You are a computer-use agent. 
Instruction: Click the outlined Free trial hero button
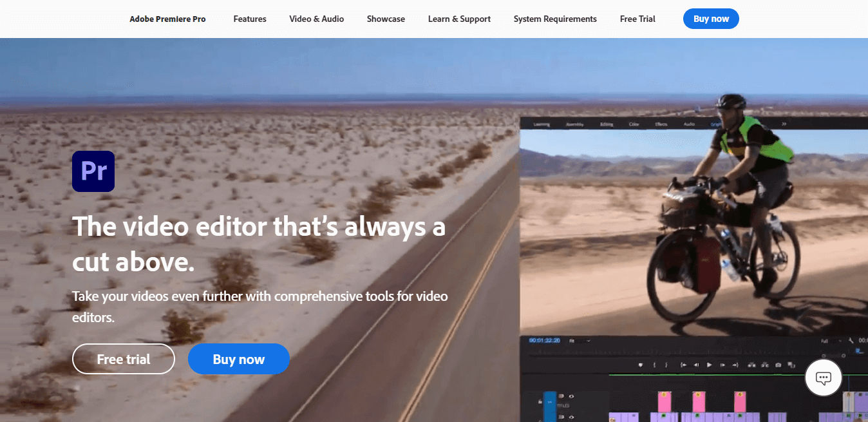pos(124,359)
